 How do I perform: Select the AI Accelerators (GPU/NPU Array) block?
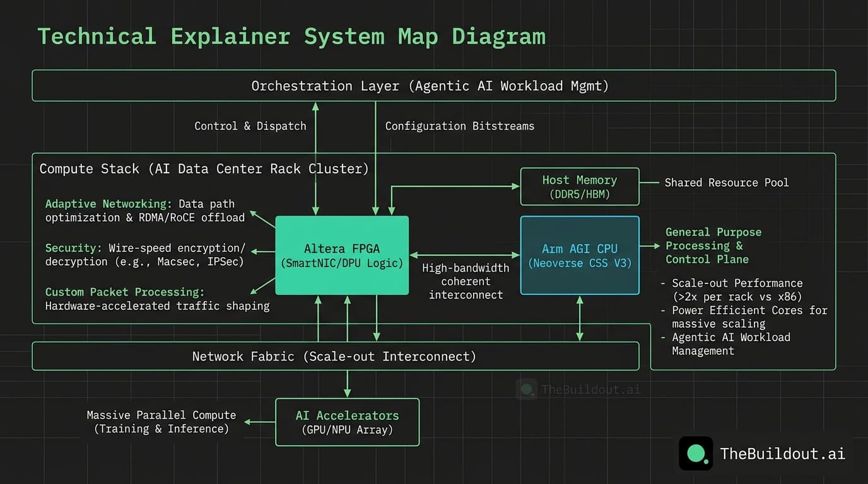click(x=347, y=422)
